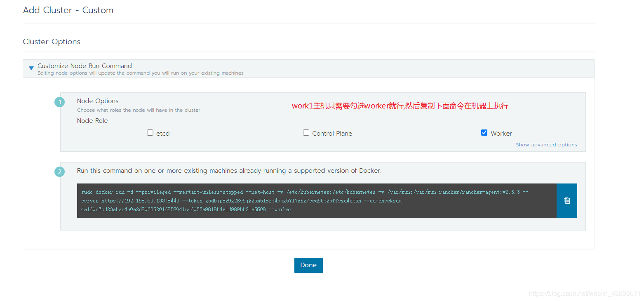Click the Add Cluster - Custom title
Screen dimensions: 644x301
[68, 10]
